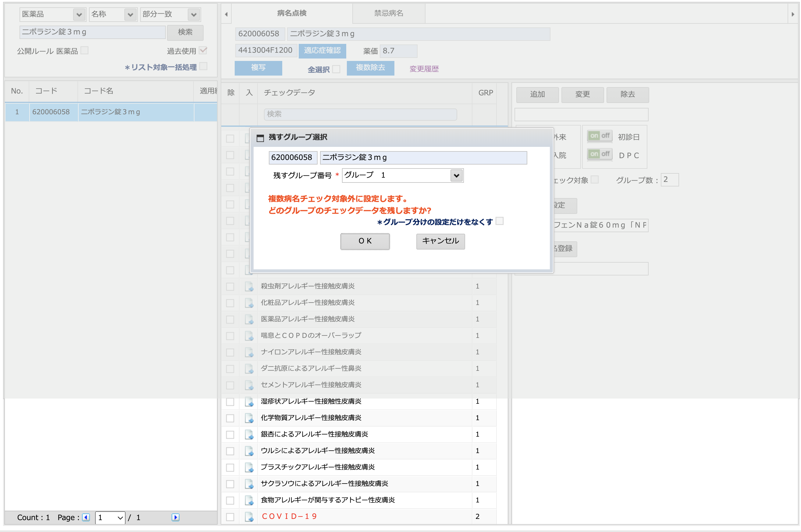Click the document icon for 殺虫剤アレルギー性接触皮膚炎
Screen dimensions: 801x532
point(249,286)
